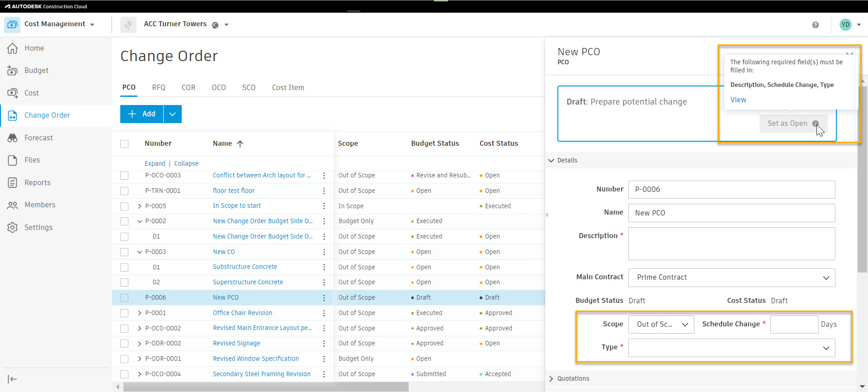Switch to the RFQ tab
The width and height of the screenshot is (868, 392).
[159, 87]
